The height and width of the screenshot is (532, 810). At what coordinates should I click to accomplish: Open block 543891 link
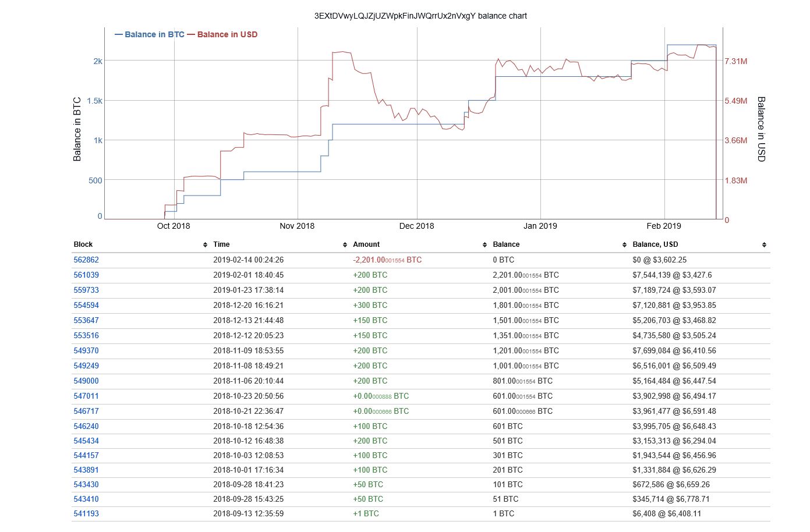coord(86,470)
